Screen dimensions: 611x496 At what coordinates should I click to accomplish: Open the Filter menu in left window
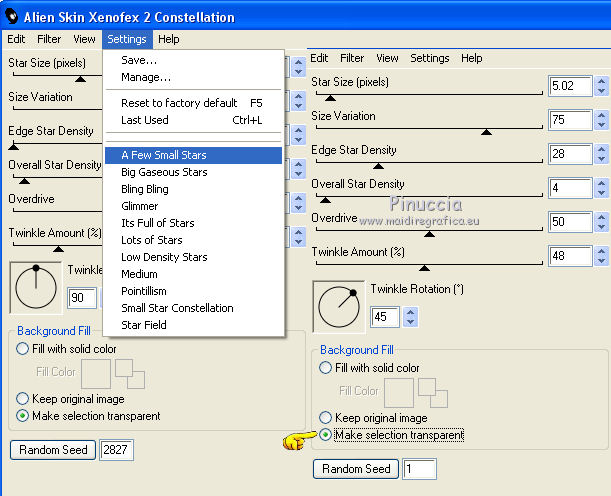click(49, 39)
